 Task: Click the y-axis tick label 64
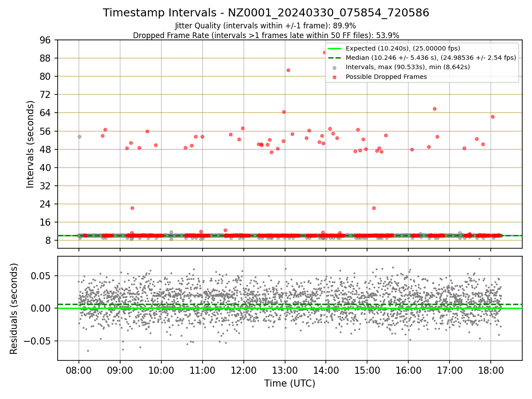pos(47,113)
